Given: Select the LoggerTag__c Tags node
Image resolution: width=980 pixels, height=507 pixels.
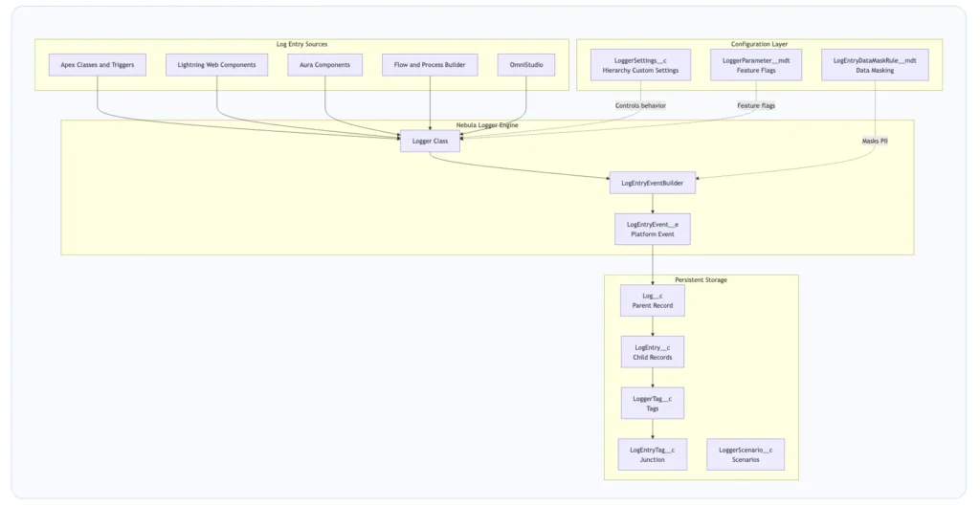Looking at the screenshot, I should [653, 403].
